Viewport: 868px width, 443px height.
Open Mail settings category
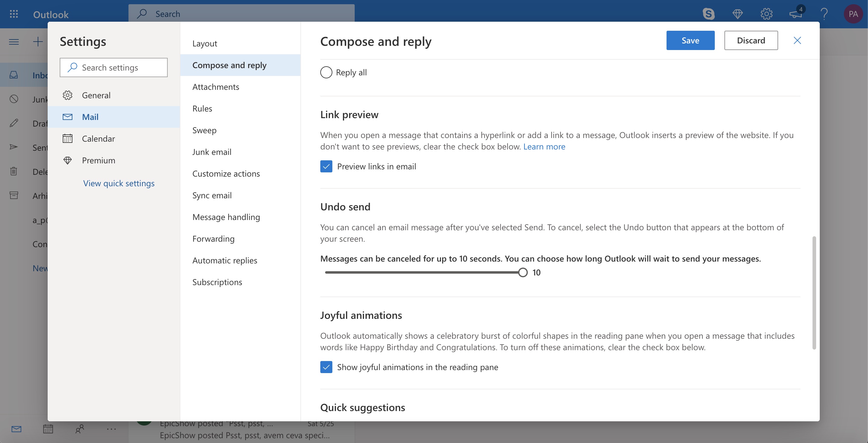114,117
